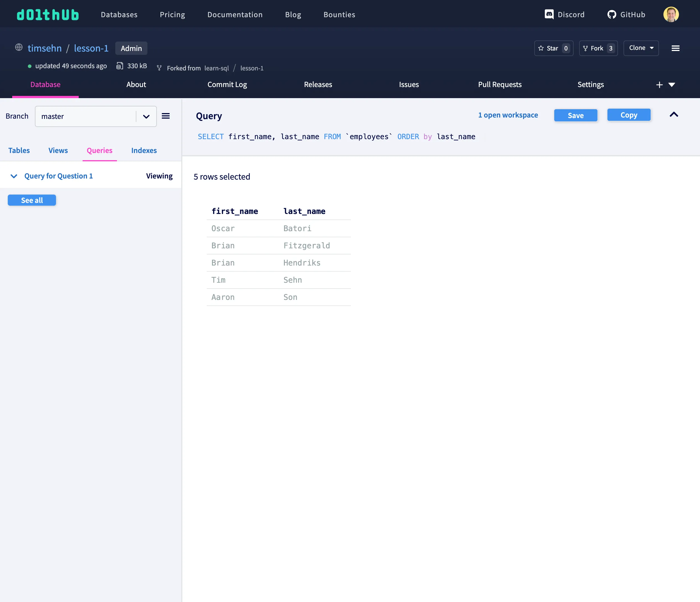The image size is (700, 602).
Task: Click the DoltHub logo
Action: pyautogui.click(x=48, y=14)
